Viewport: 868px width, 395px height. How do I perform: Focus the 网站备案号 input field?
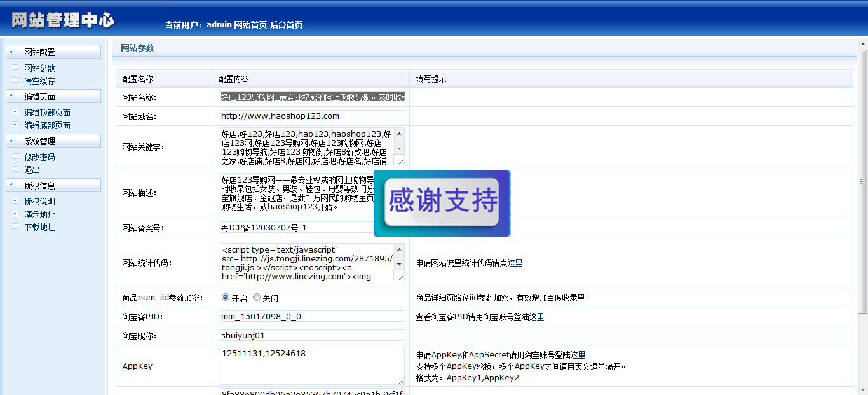coord(296,227)
